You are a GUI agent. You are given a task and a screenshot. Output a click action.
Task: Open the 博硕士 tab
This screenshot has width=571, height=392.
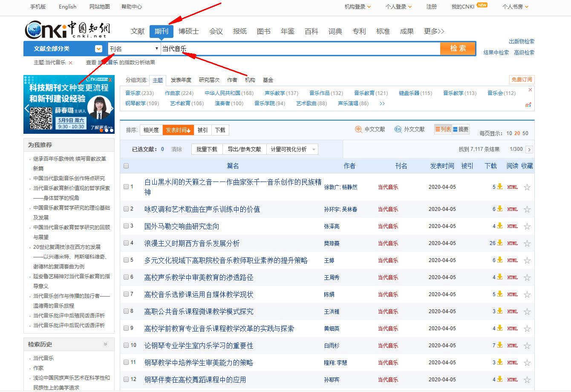189,31
